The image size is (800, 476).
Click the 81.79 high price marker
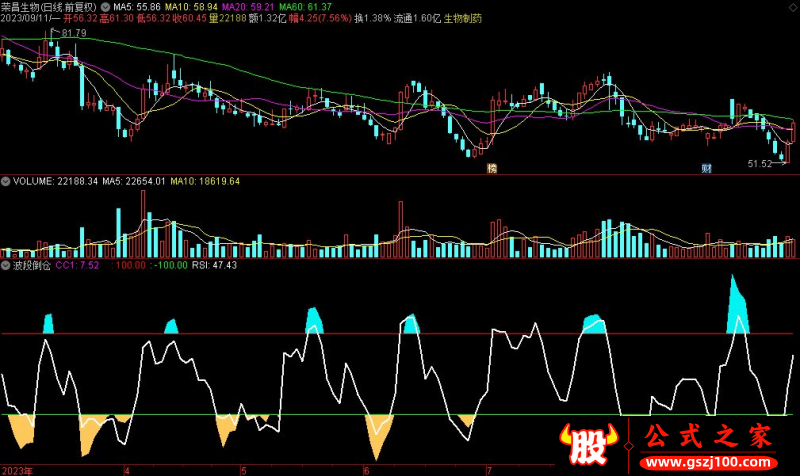pos(74,33)
